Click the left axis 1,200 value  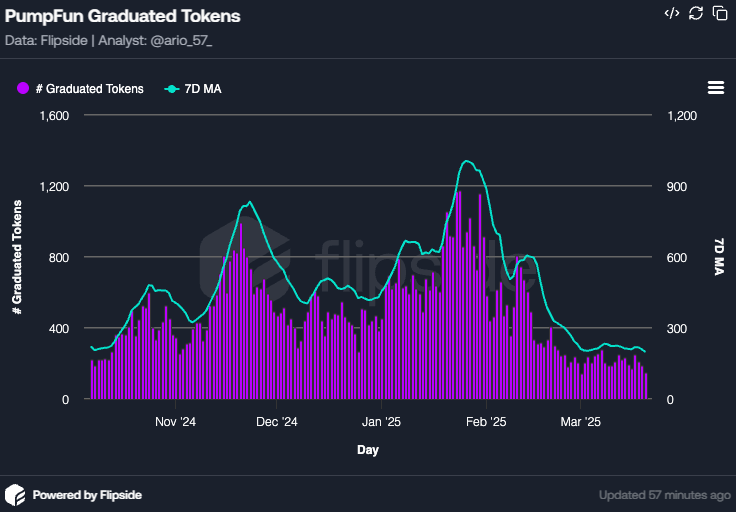54,187
